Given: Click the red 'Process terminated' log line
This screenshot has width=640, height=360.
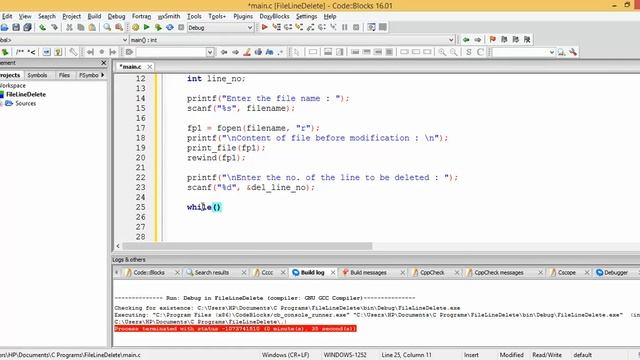Looking at the screenshot, I should (x=235, y=329).
